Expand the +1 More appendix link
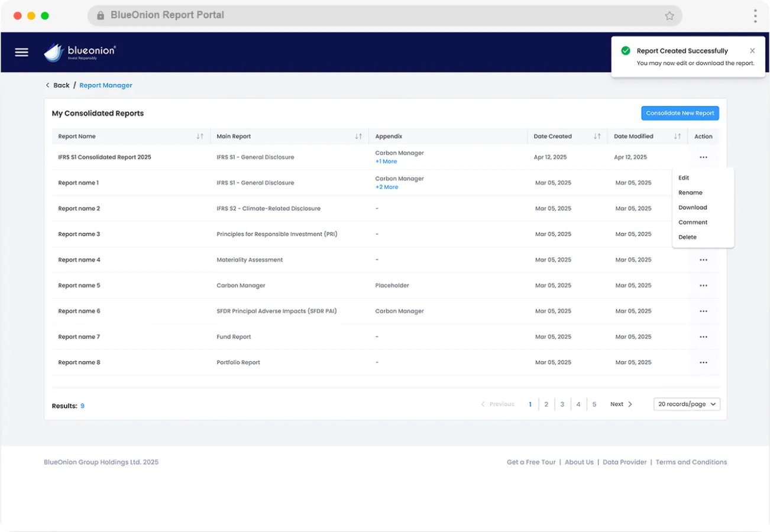 [x=386, y=161]
